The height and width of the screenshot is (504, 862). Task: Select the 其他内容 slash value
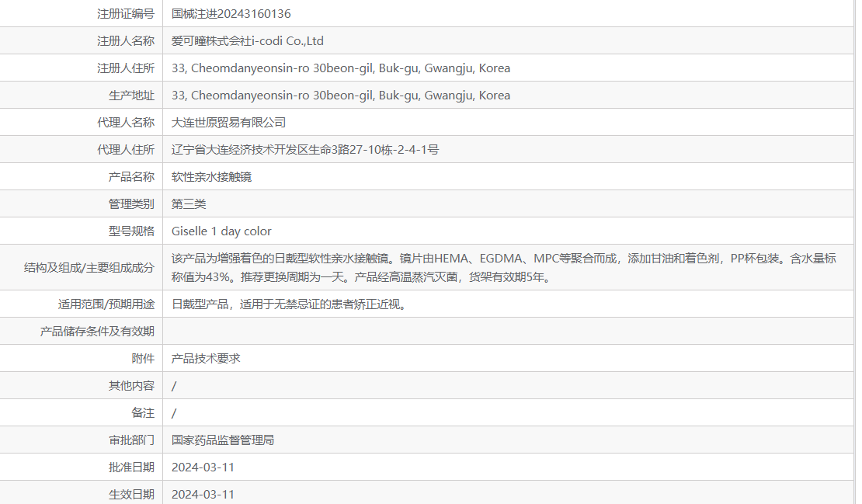[x=172, y=385]
